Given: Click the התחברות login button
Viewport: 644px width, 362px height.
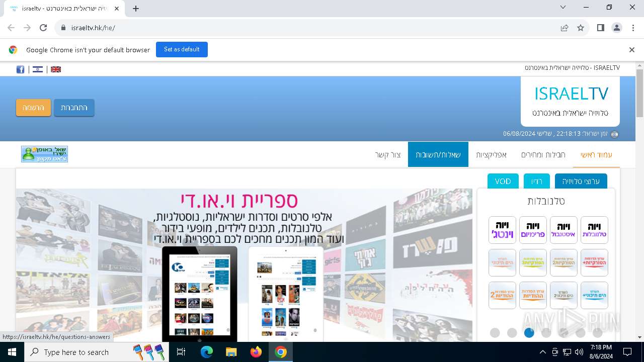Looking at the screenshot, I should [74, 108].
